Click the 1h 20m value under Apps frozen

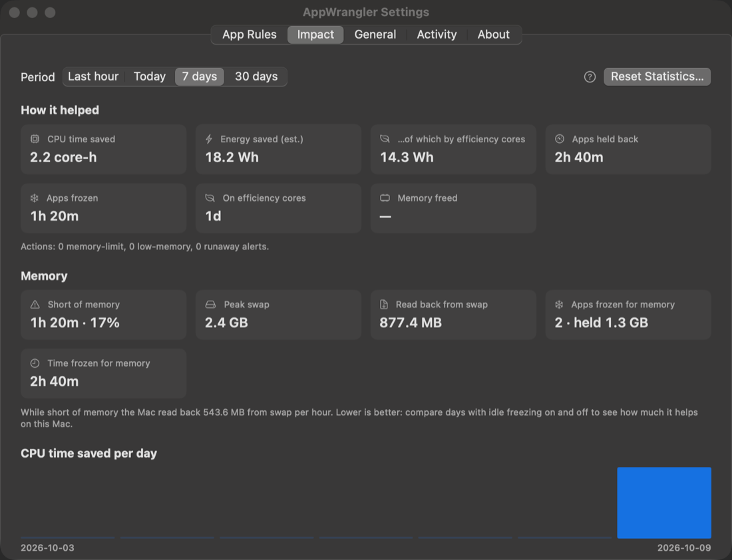coord(54,216)
